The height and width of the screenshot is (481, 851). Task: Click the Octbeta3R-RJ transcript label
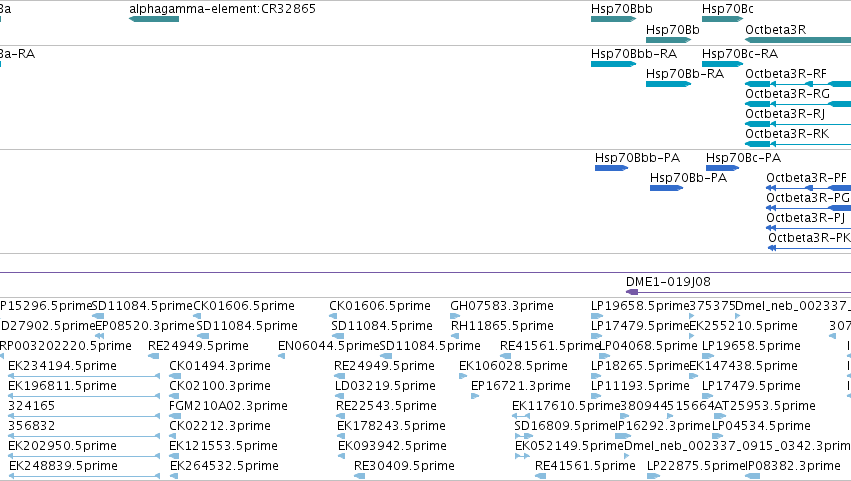pos(785,114)
